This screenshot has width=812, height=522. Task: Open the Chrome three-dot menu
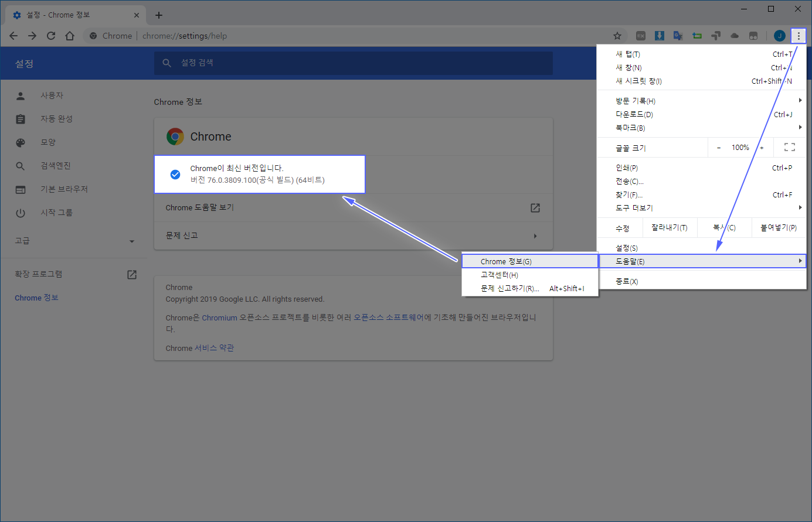coord(798,36)
